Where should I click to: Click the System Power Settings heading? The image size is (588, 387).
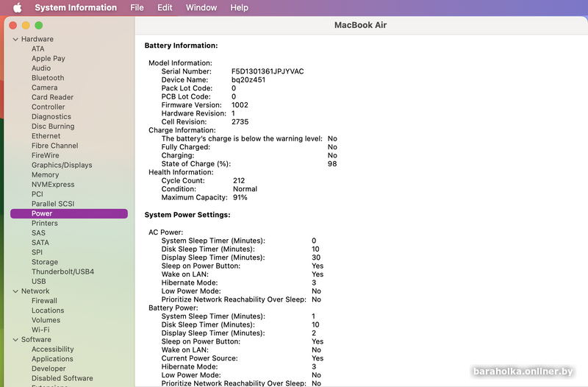pos(187,215)
